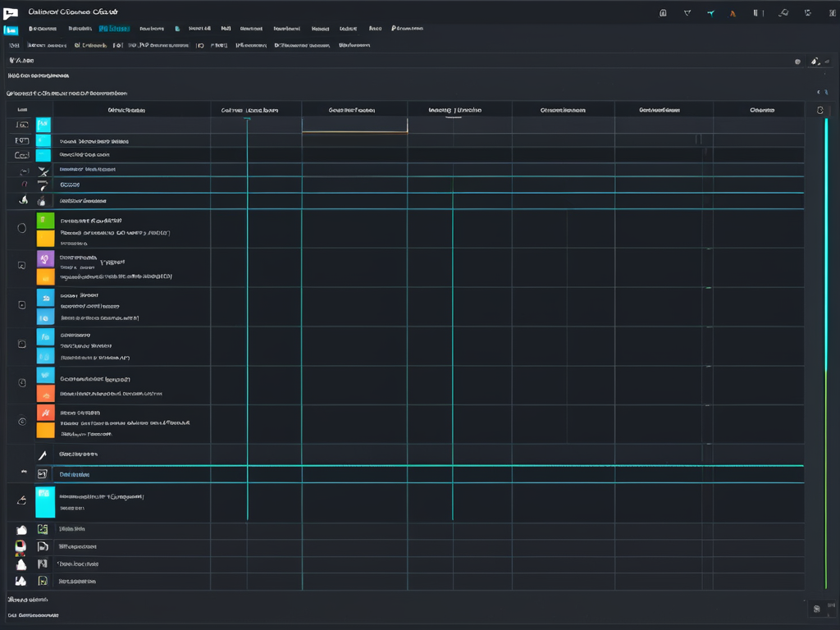This screenshot has width=840, height=630.
Task: Click the pencil icon above the highlighted row
Action: (x=43, y=454)
